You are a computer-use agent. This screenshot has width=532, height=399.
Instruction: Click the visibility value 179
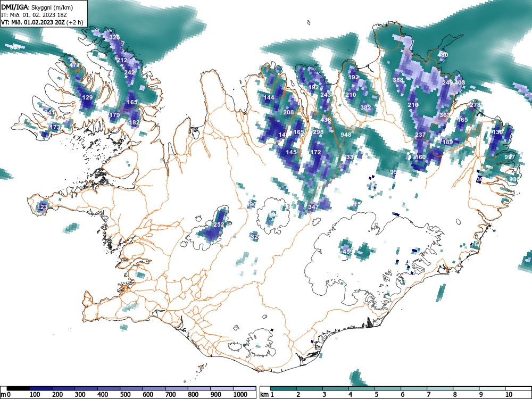[115, 115]
